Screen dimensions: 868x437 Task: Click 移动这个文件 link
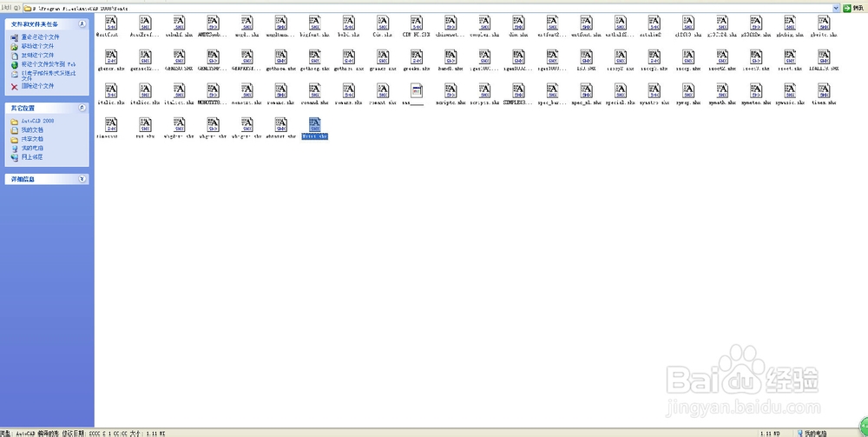tap(37, 47)
